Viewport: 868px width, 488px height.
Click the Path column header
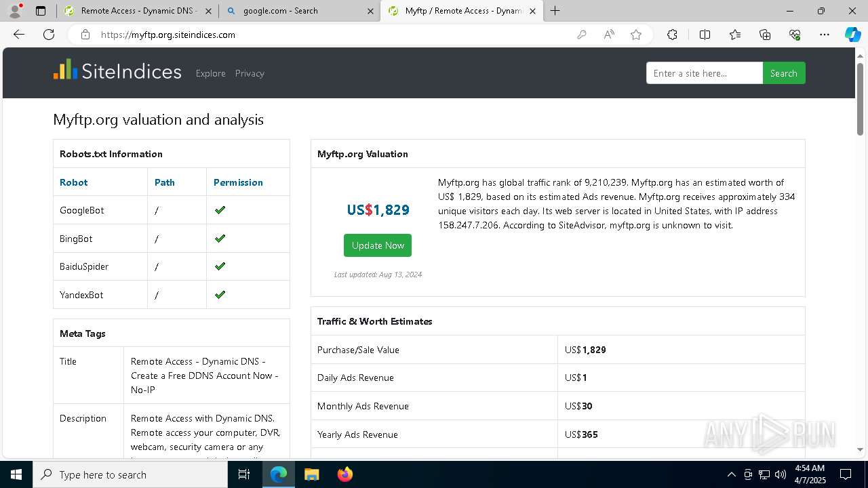pos(164,182)
